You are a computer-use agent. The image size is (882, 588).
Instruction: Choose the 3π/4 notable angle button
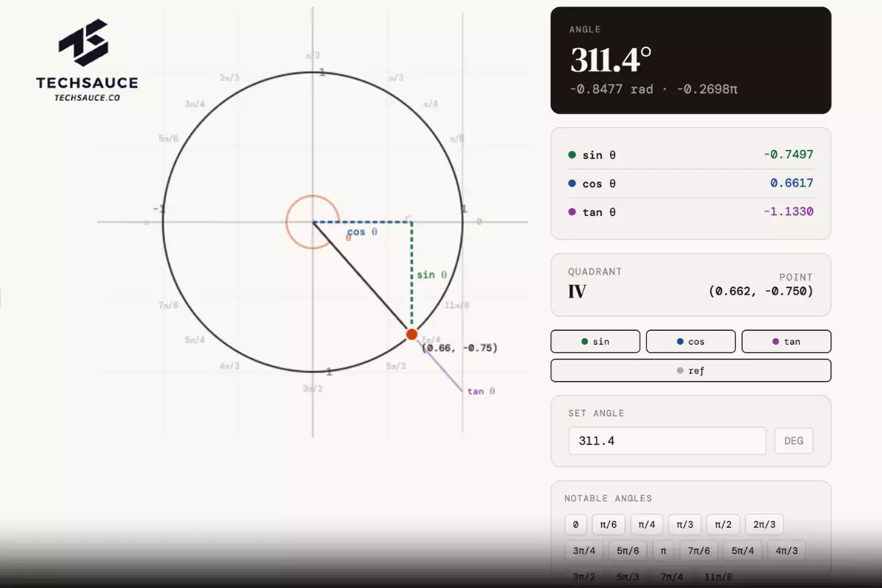click(x=585, y=551)
